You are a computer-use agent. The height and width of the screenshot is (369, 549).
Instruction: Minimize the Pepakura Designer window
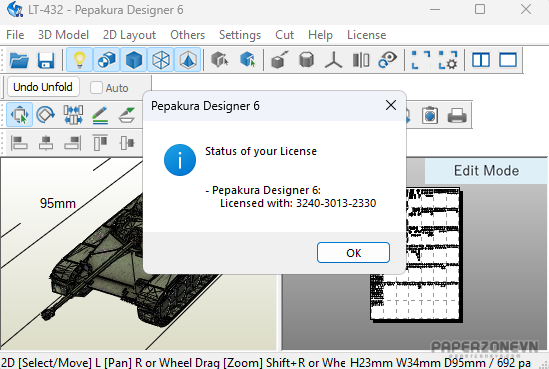click(435, 9)
